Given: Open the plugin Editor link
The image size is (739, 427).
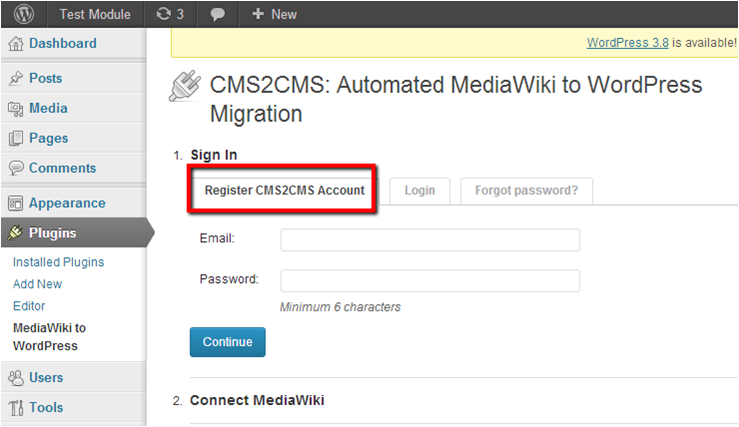Looking at the screenshot, I should click(x=29, y=306).
